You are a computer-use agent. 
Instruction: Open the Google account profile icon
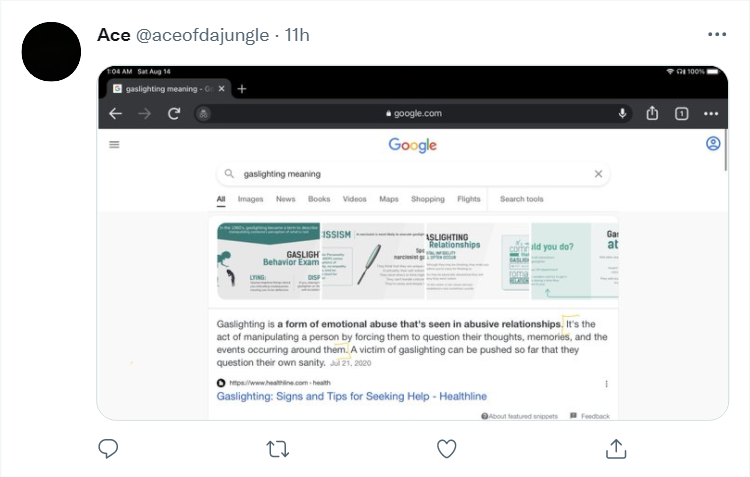click(x=713, y=144)
